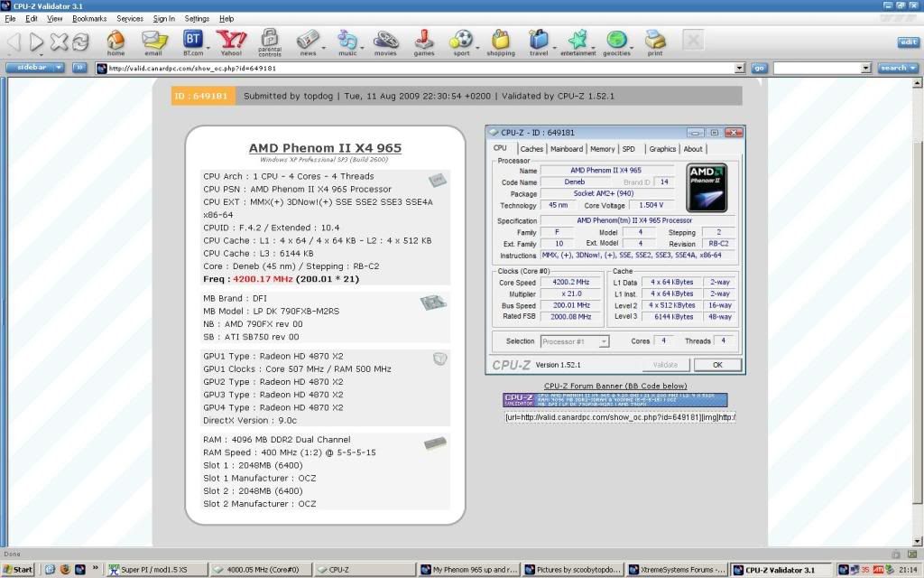Select the SPD tab in CPU-Z
This screenshot has height=578, width=924.
pyautogui.click(x=629, y=149)
